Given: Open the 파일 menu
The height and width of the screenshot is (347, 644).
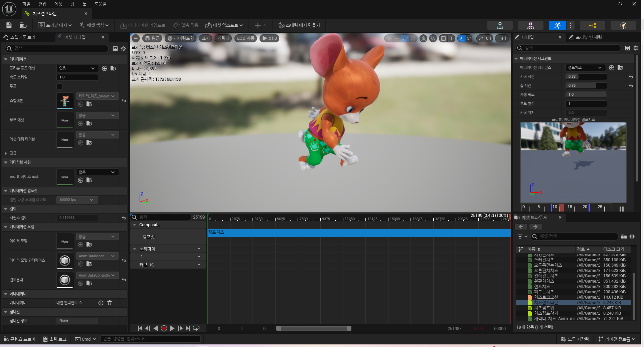Looking at the screenshot, I should coord(26,4).
